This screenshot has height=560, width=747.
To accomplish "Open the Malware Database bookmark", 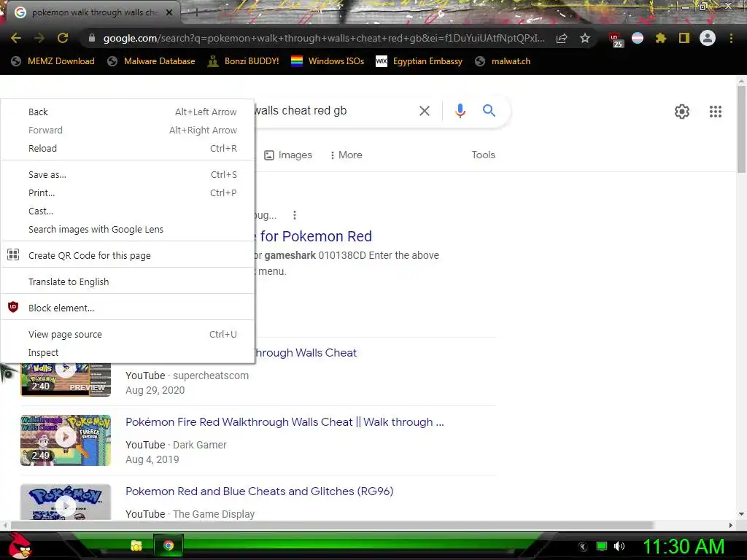I will click(x=151, y=61).
